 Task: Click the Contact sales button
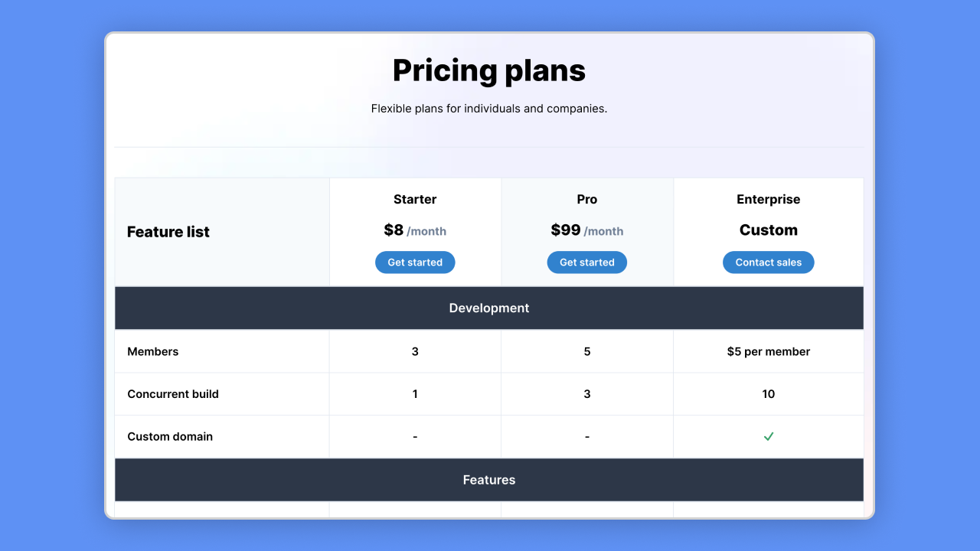769,262
